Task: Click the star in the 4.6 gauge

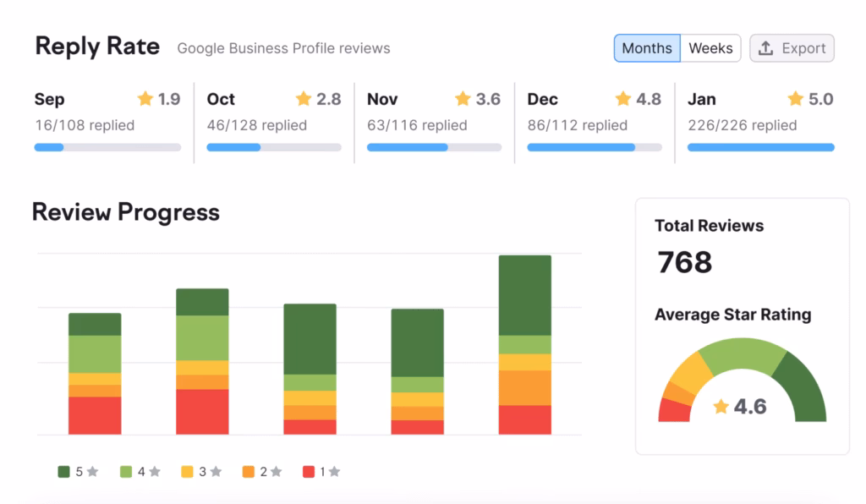Action: coord(721,407)
